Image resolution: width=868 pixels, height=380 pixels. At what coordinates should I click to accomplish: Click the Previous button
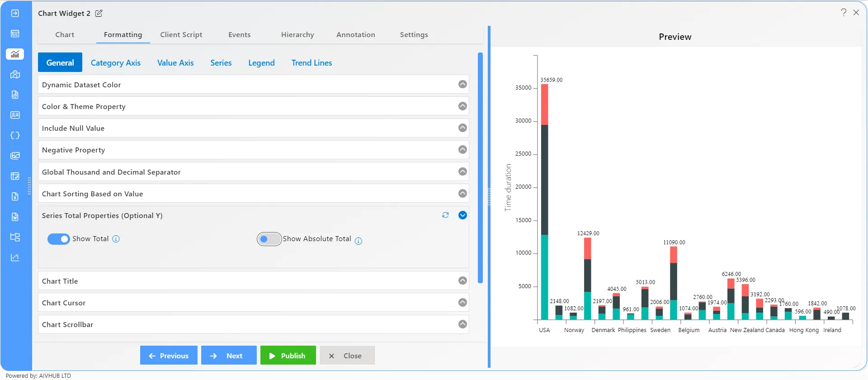(169, 356)
